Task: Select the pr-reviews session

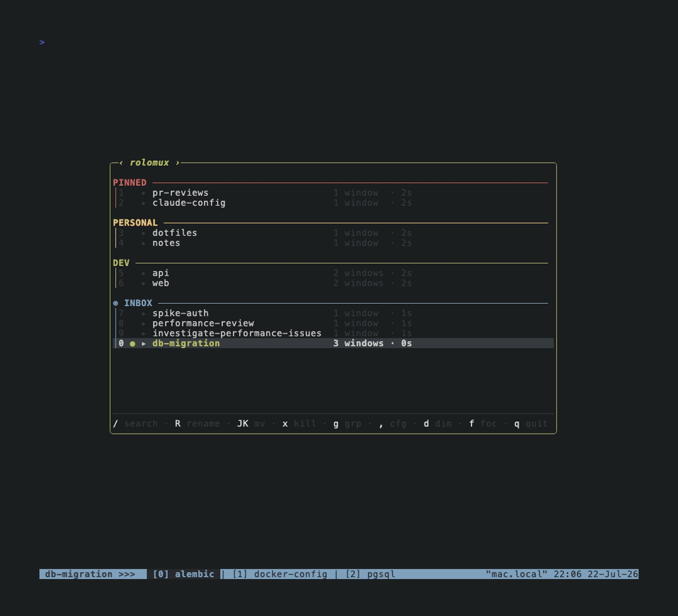Action: [333, 193]
